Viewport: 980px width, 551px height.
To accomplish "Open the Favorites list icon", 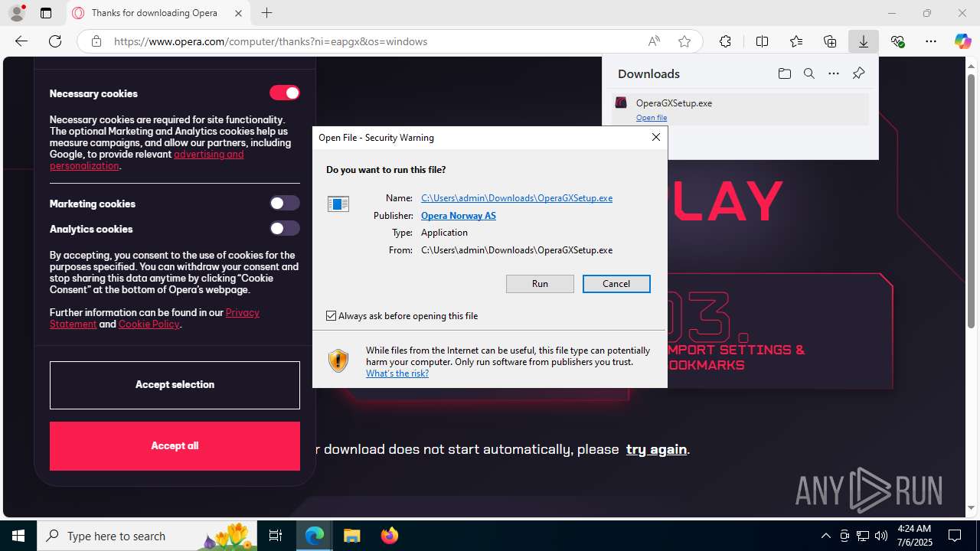I will 796,41.
